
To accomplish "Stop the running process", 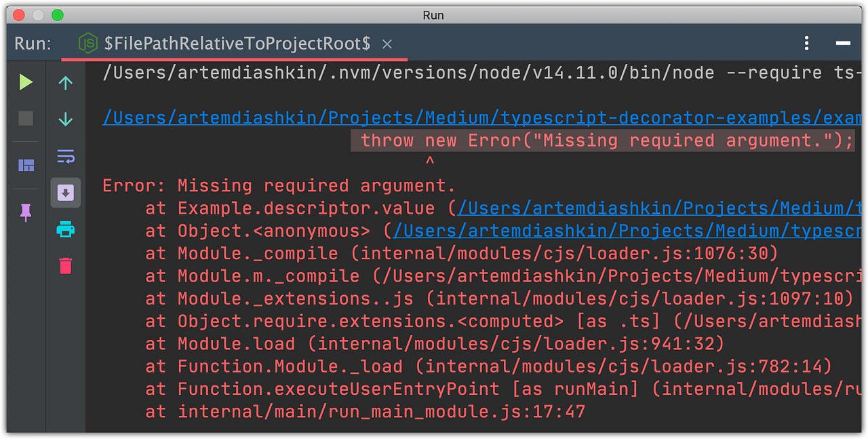I will coord(24,119).
